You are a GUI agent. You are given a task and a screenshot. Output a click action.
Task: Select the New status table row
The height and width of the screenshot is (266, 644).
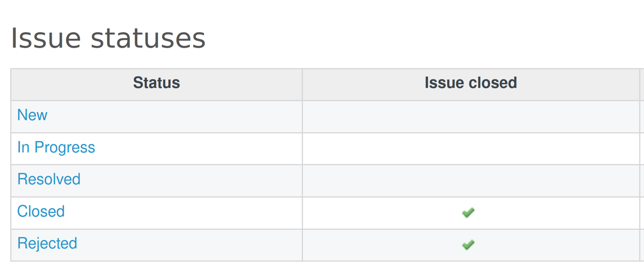(161, 116)
